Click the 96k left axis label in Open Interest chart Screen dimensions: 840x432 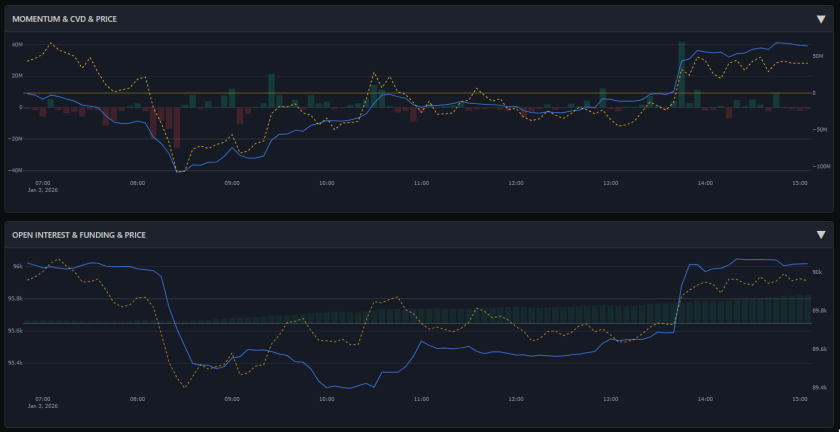point(17,266)
